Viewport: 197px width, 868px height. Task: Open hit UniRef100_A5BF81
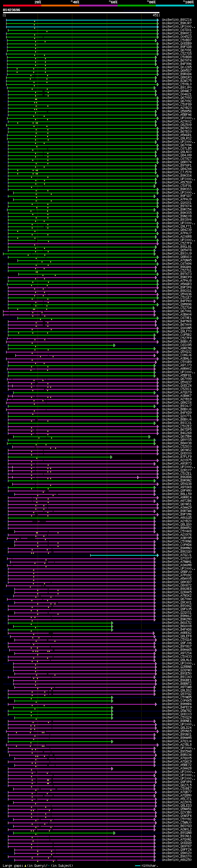(x=177, y=376)
